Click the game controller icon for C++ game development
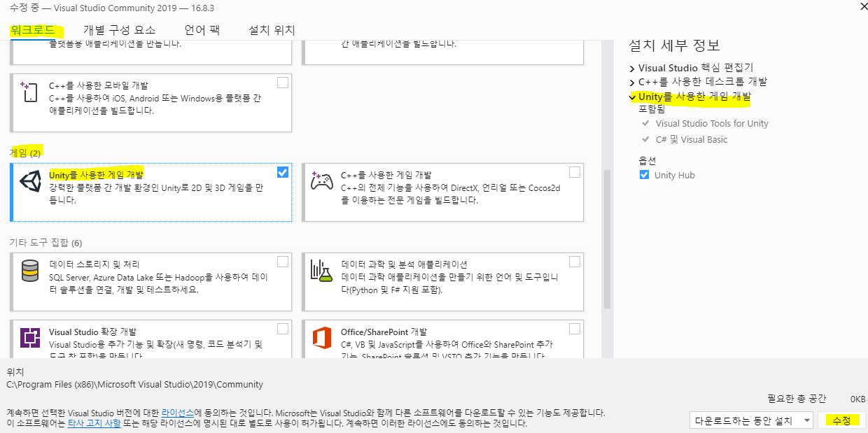Image resolution: width=868 pixels, height=433 pixels. (321, 180)
